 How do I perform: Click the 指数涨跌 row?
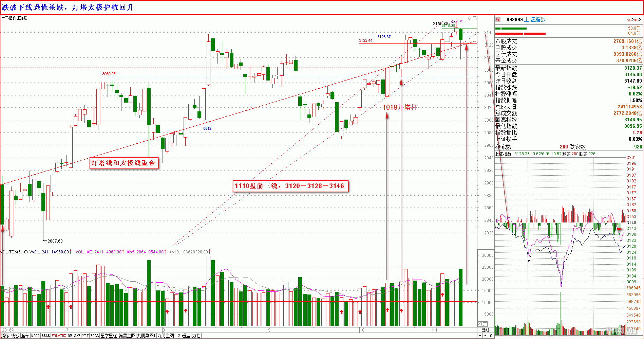coord(569,87)
